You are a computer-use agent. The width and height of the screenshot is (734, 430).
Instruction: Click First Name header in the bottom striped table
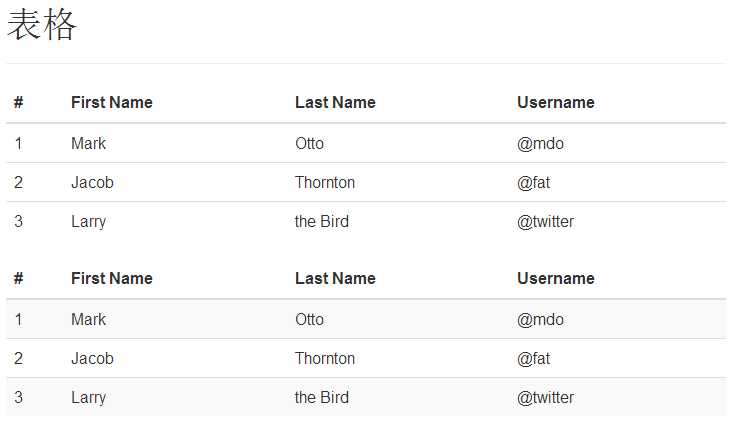pos(112,278)
